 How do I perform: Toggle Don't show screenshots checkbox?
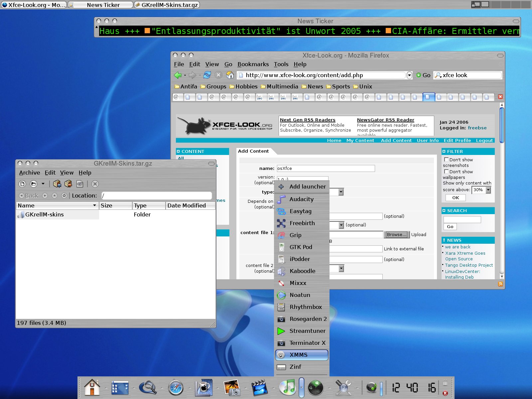447,160
